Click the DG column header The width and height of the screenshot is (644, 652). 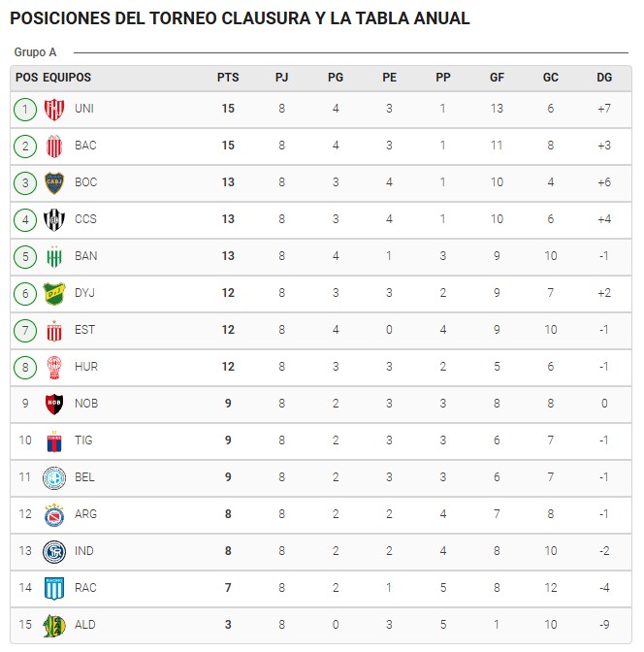pyautogui.click(x=604, y=78)
